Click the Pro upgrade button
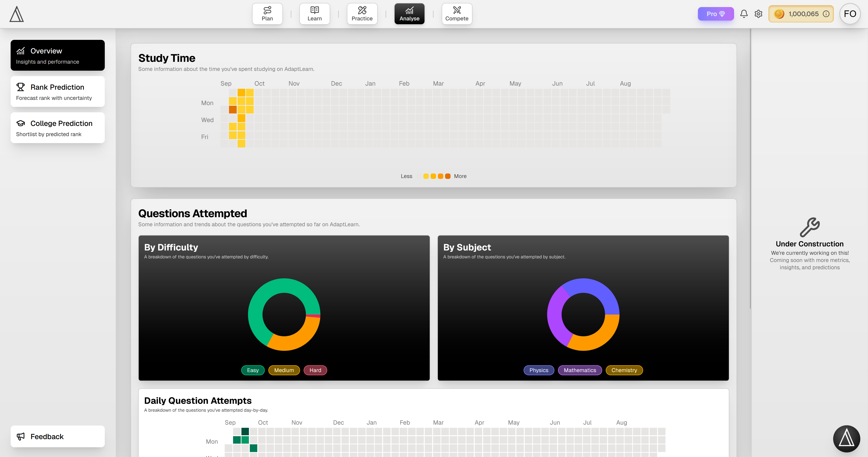 pos(716,14)
